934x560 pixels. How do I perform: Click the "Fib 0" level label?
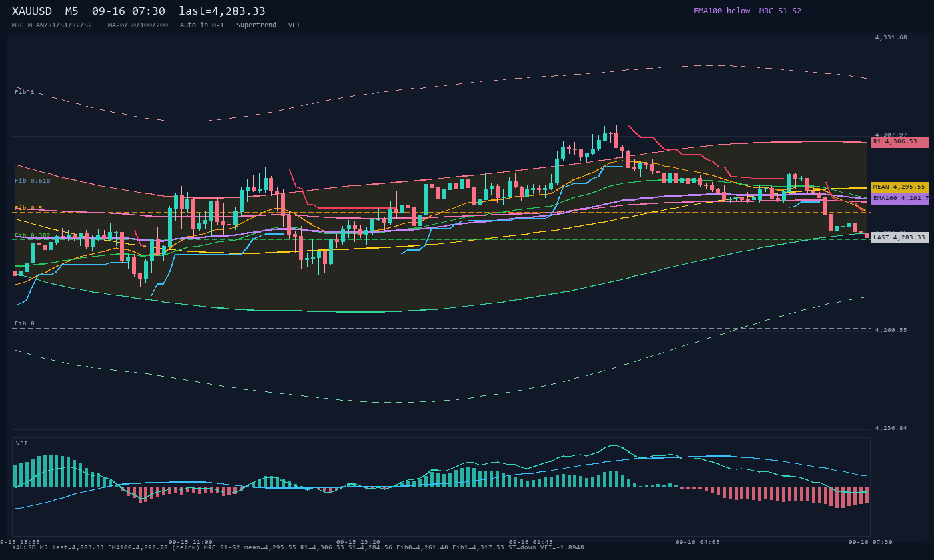[25, 323]
